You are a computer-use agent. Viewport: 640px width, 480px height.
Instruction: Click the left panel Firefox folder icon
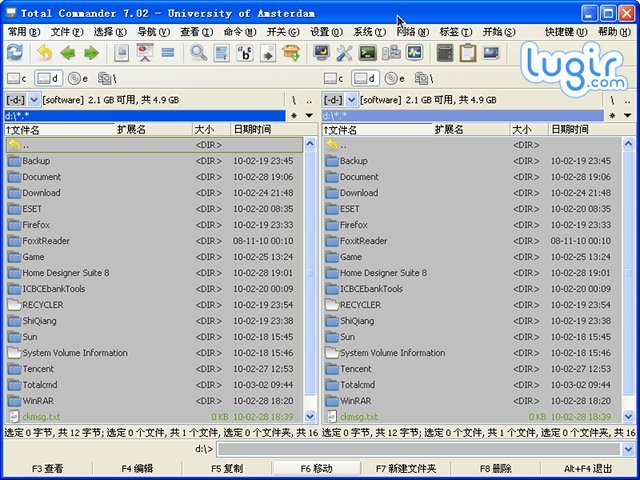click(x=15, y=225)
